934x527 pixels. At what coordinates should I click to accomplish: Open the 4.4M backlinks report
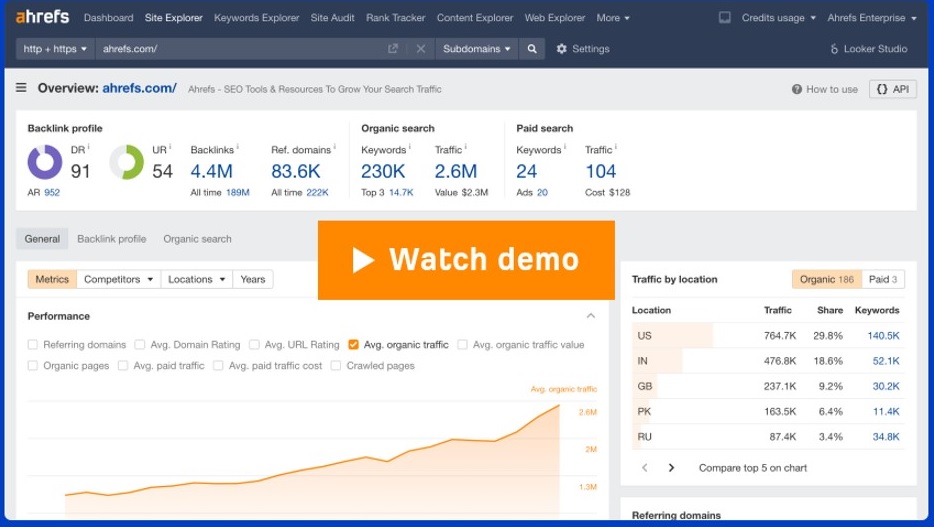pos(211,171)
